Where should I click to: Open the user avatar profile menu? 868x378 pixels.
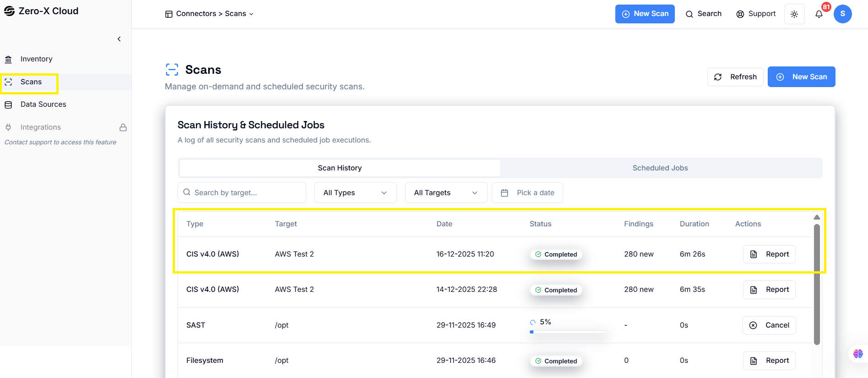click(x=842, y=14)
